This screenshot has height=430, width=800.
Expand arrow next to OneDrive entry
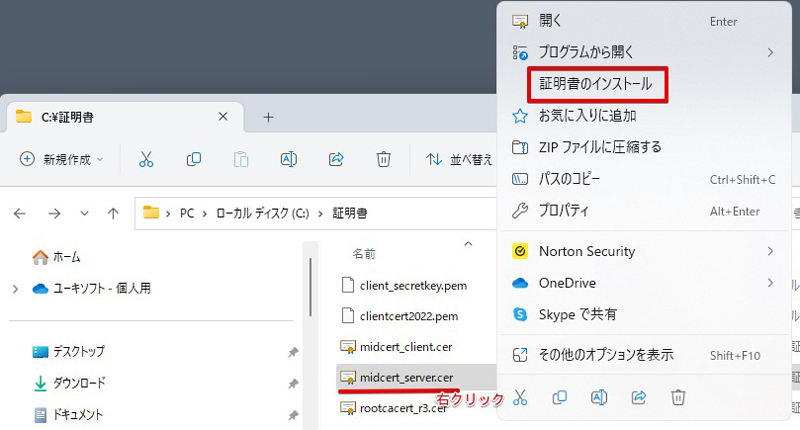[770, 283]
